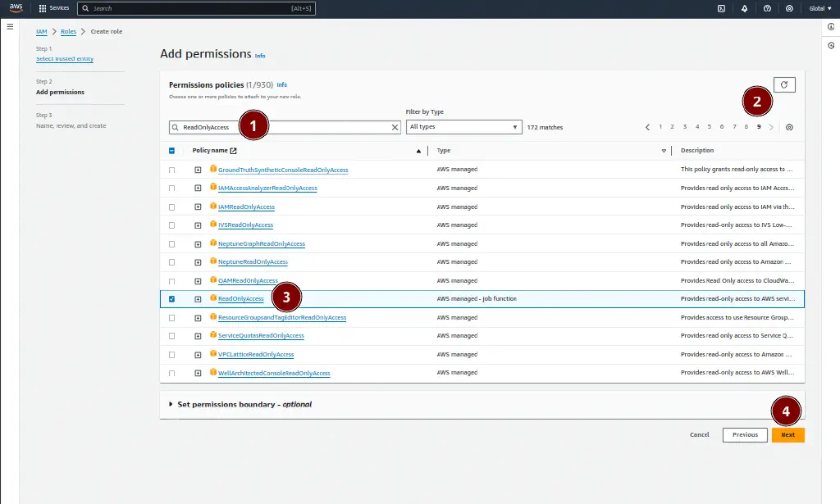Click the Previous button
The image size is (840, 504).
pyautogui.click(x=745, y=435)
